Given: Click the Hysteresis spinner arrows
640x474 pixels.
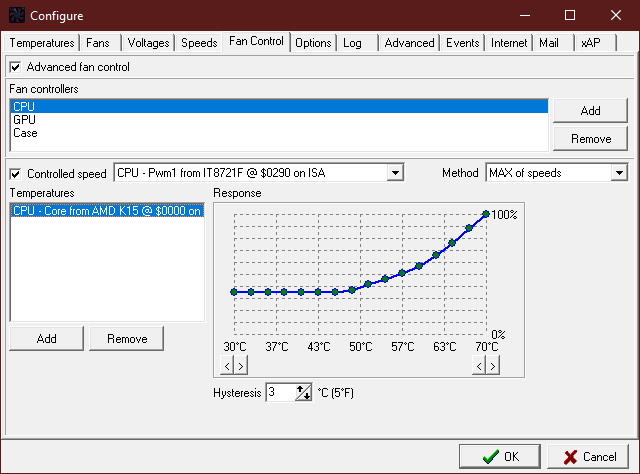Looking at the screenshot, I should (x=303, y=393).
